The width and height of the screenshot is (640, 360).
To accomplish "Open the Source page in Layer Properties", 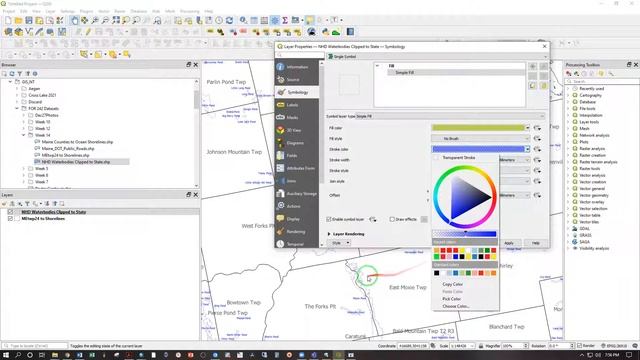I will pyautogui.click(x=297, y=80).
